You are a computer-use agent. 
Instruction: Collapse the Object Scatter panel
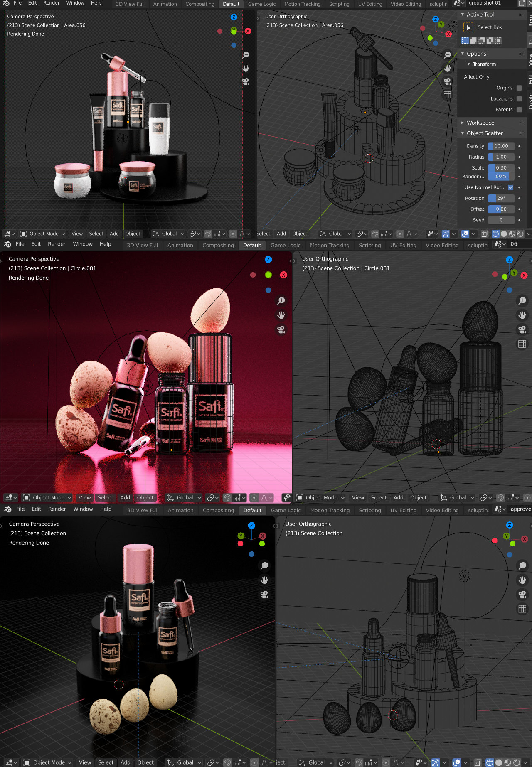(463, 133)
